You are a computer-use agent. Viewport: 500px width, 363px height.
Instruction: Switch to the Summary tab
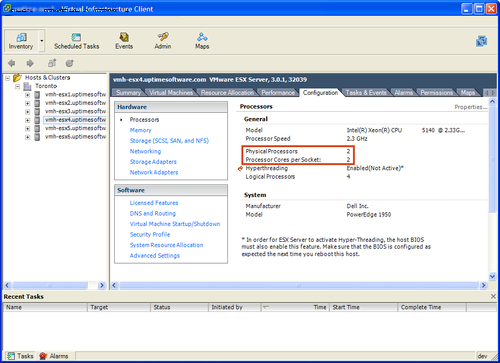(x=128, y=93)
